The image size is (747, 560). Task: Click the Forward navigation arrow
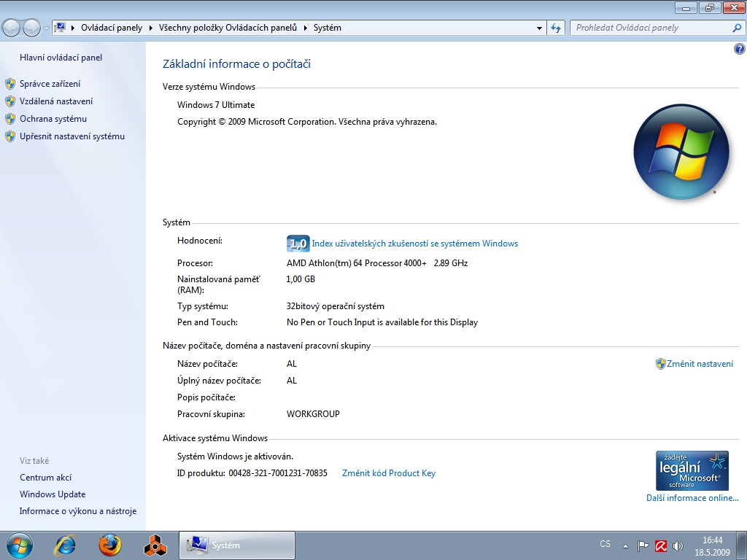tap(31, 28)
